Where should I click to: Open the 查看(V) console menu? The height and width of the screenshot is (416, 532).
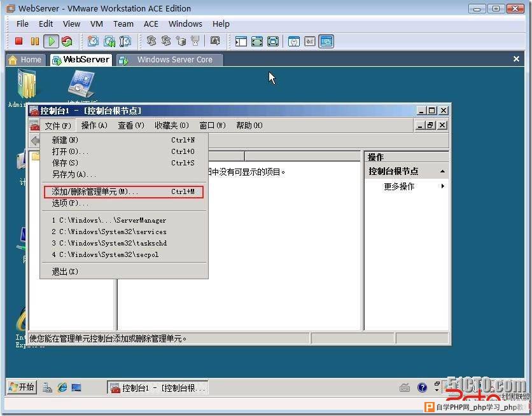pyautogui.click(x=131, y=125)
